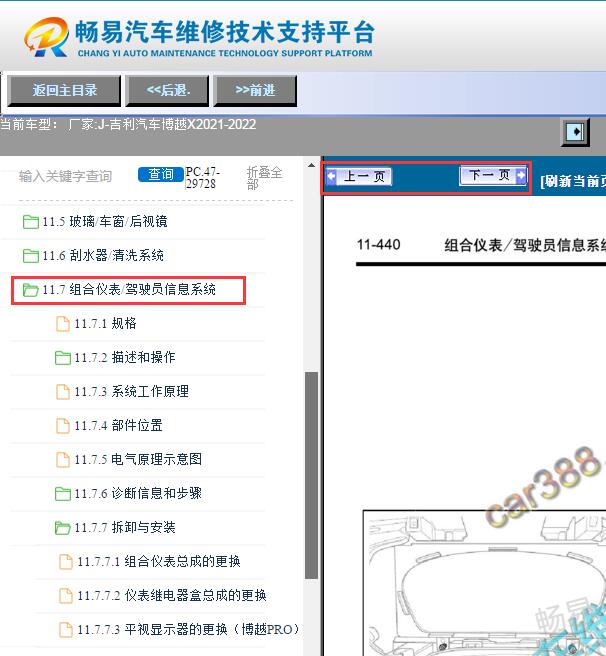Click 折叠全部 to collapse all
The width and height of the screenshot is (606, 656).
pyautogui.click(x=264, y=178)
